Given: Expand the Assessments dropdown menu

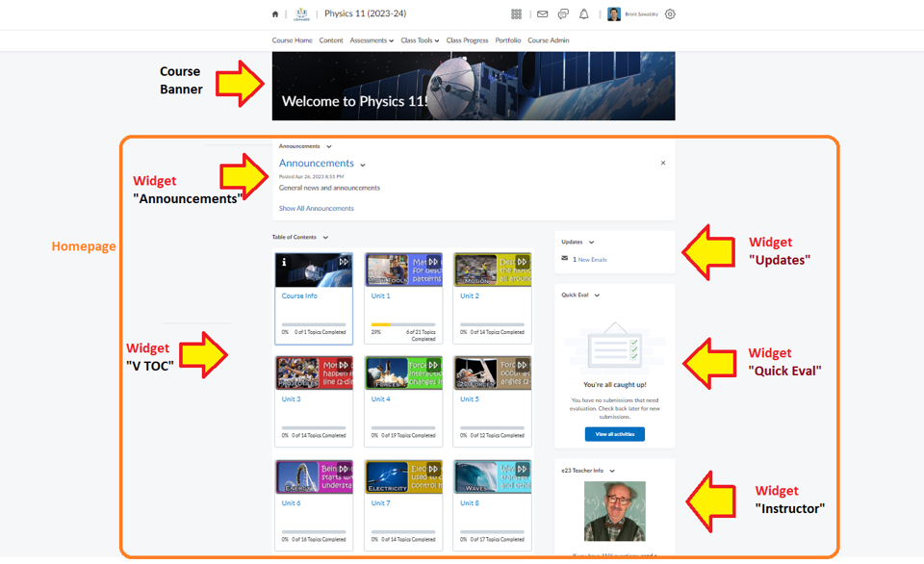Looking at the screenshot, I should (372, 40).
